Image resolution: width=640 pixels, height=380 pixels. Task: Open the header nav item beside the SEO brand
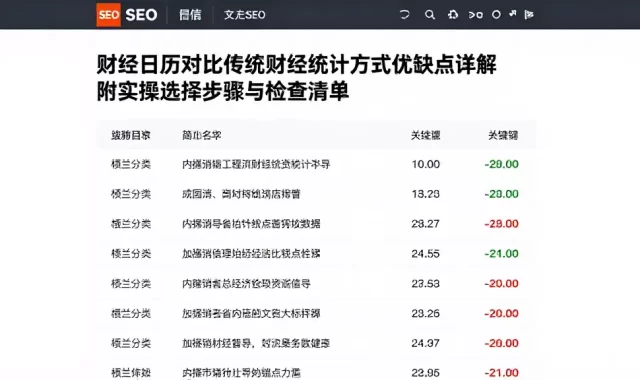[x=190, y=15]
